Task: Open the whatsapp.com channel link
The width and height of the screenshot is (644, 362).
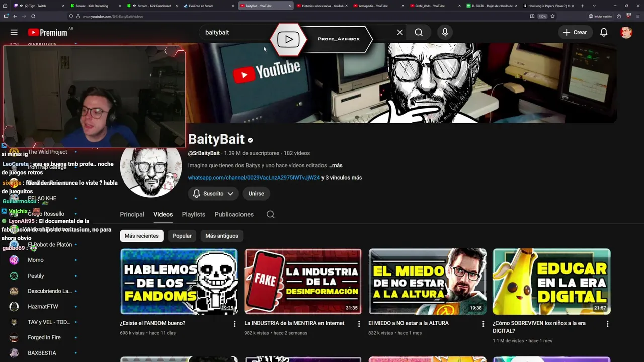Action: (254, 178)
